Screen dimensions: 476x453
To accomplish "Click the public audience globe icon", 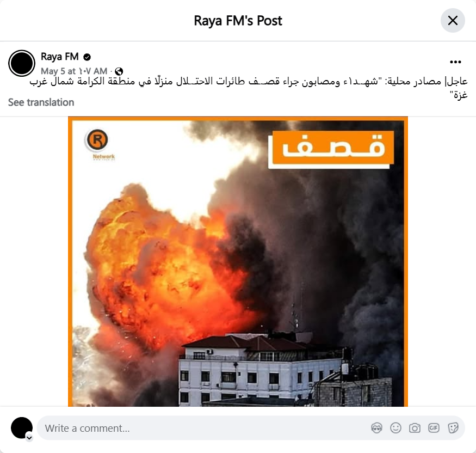I will (x=119, y=71).
